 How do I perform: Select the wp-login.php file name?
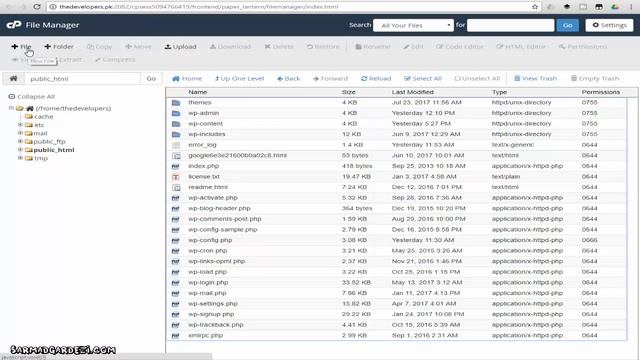(208, 282)
